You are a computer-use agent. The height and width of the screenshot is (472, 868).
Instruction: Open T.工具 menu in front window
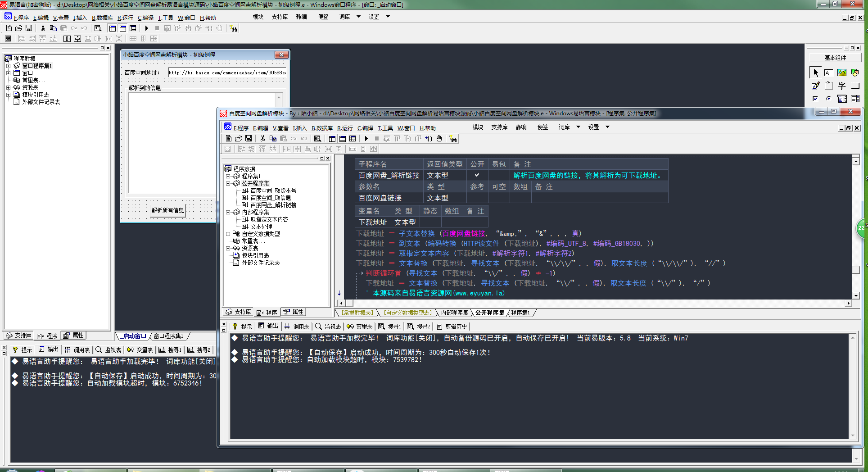tap(385, 128)
